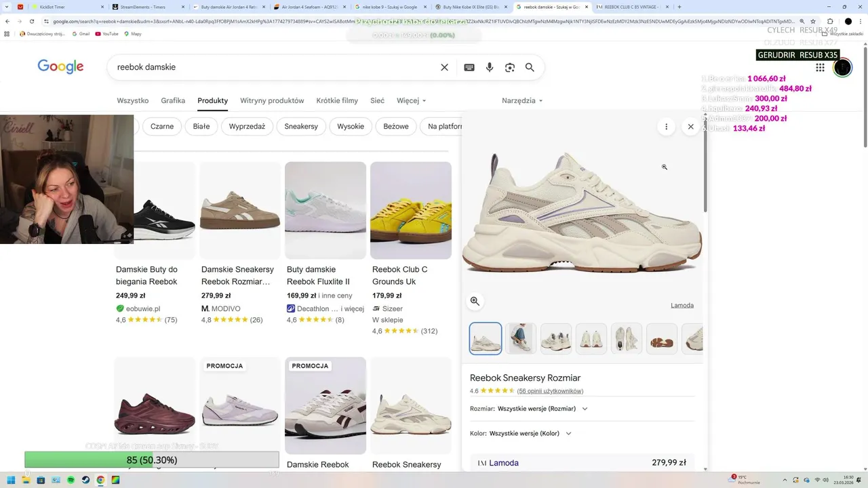
Task: Open Google Lens image search
Action: 510,67
